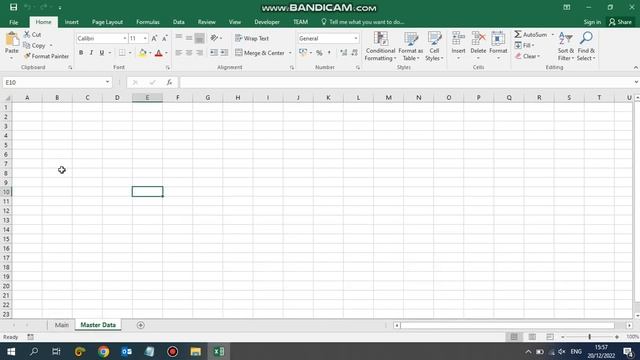Click the Decrease Decimal icon
This screenshot has height=360, width=640.
[354, 53]
